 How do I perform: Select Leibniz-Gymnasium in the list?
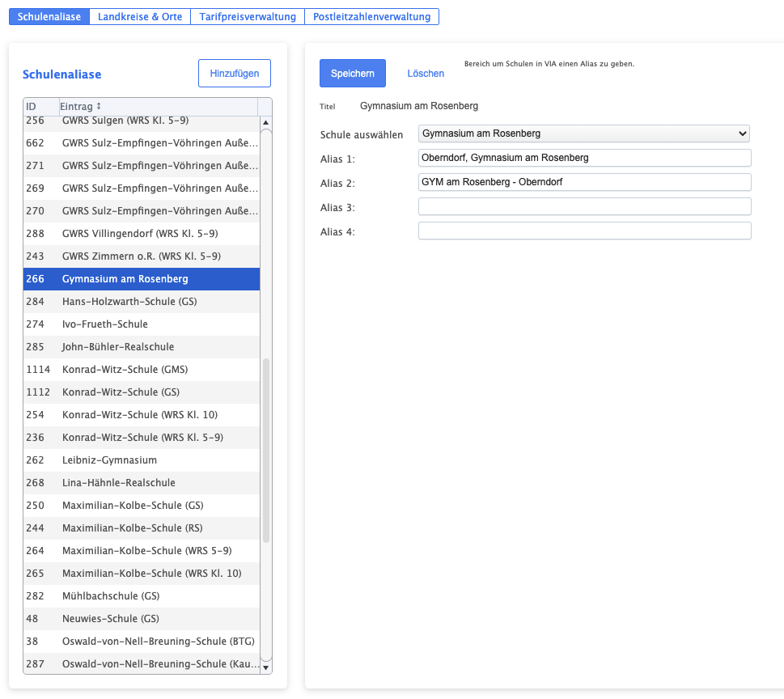(109, 460)
